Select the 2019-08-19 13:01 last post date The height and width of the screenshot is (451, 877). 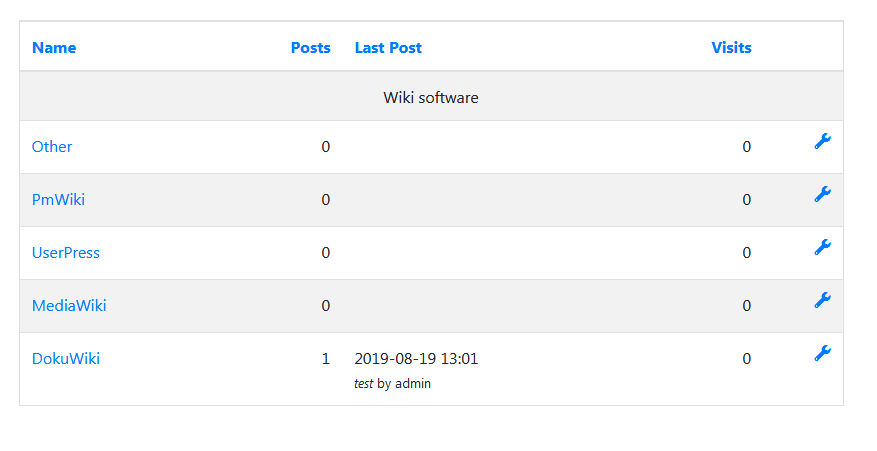pyautogui.click(x=416, y=359)
